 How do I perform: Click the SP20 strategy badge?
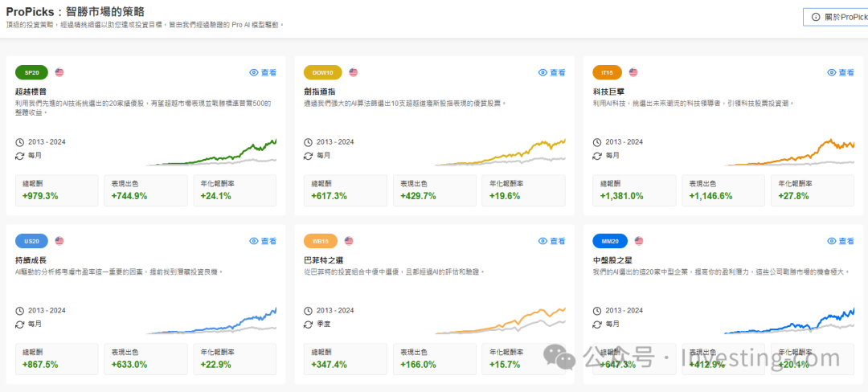[x=31, y=72]
